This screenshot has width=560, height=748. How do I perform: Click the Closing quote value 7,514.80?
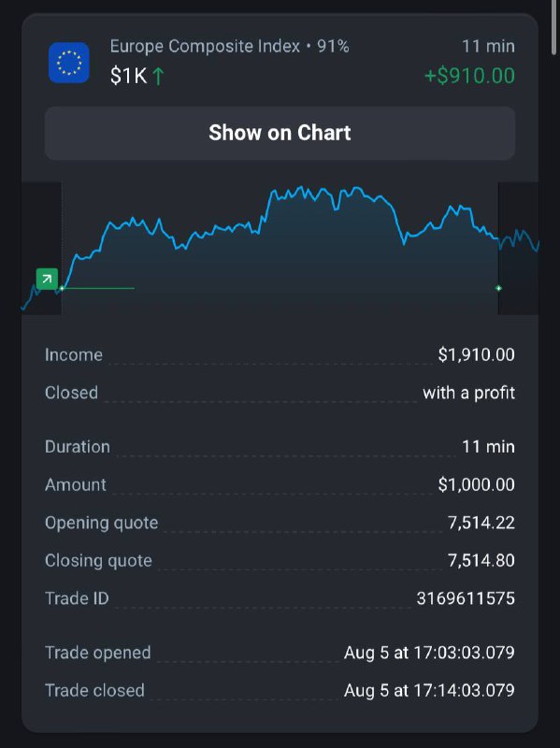click(x=481, y=560)
